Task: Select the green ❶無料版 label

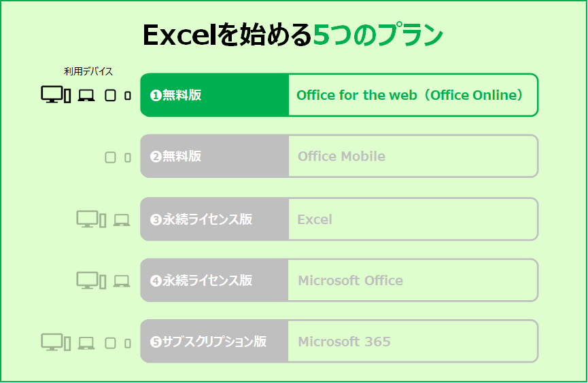Action: click(215, 95)
